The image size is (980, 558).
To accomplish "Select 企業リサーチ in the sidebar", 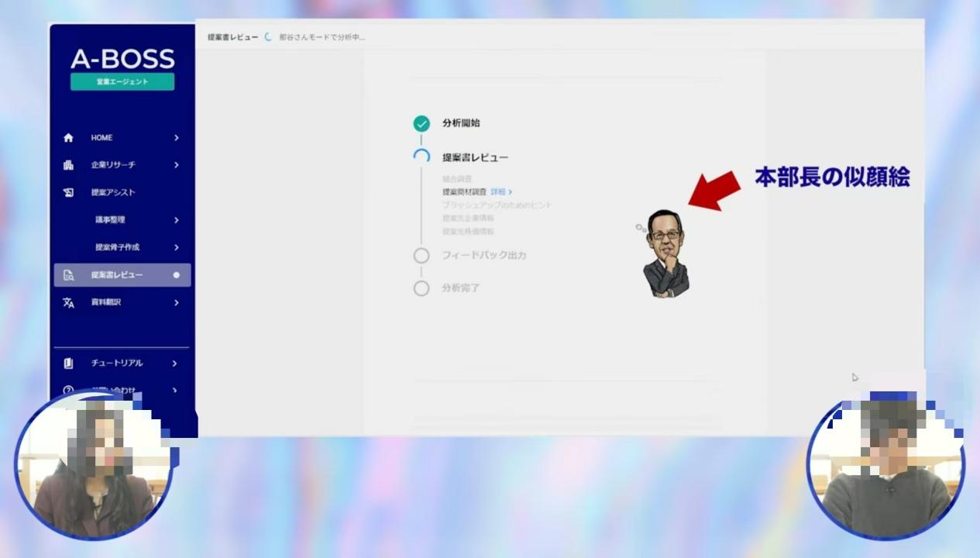I will coord(113,165).
